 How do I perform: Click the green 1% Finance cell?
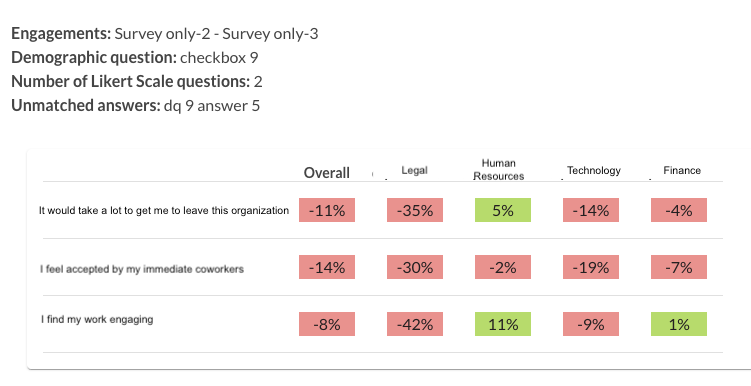point(679,324)
